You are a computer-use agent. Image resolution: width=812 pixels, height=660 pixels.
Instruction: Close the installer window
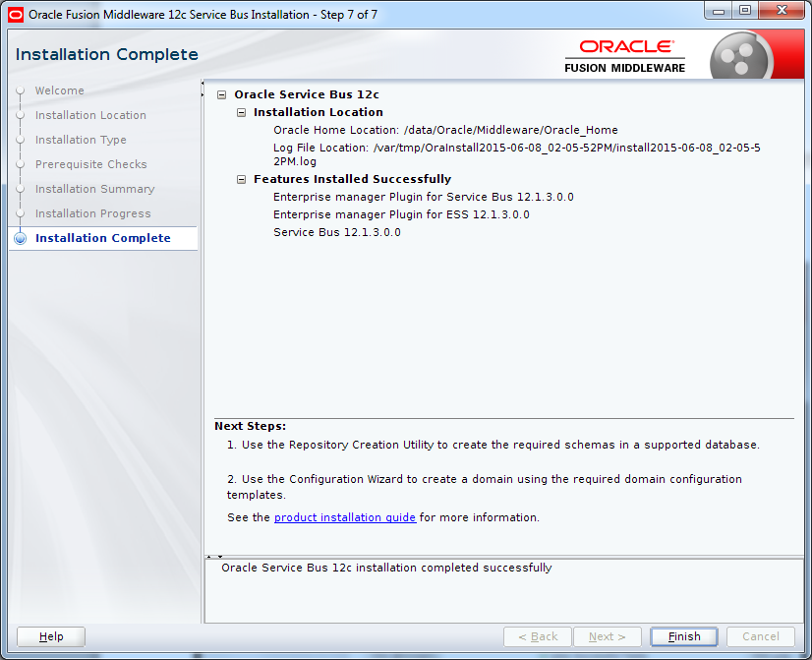click(x=782, y=11)
